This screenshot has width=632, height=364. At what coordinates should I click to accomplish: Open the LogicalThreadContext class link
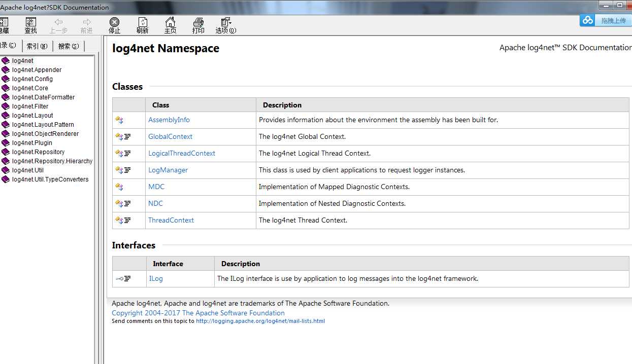tap(182, 153)
